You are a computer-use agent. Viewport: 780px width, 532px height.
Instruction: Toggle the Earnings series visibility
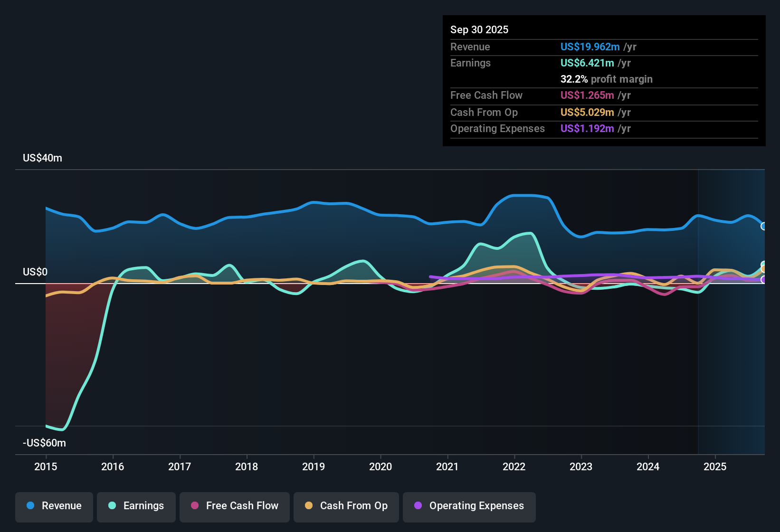pos(136,506)
